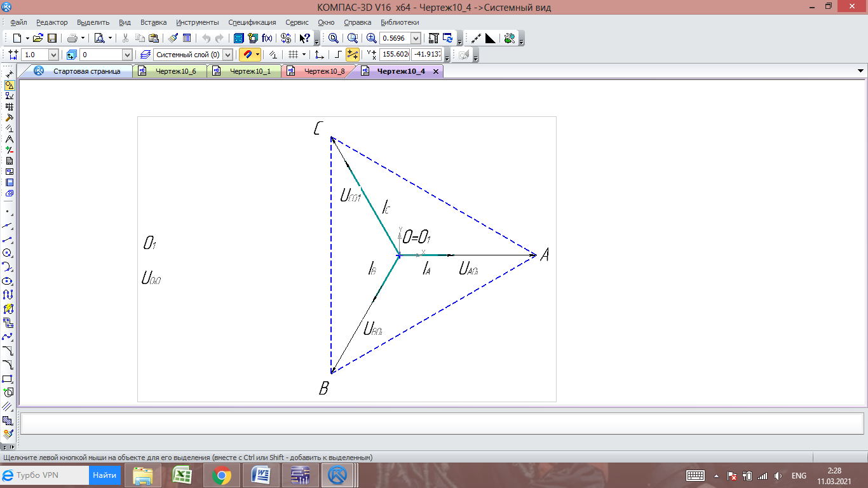The width and height of the screenshot is (868, 488).
Task: Expand the Системный слой (0) layer dropdown
Action: click(x=227, y=55)
